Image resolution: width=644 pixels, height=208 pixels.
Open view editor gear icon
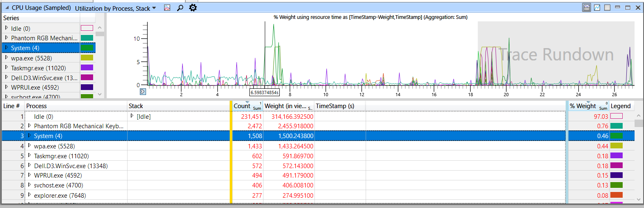tap(193, 8)
